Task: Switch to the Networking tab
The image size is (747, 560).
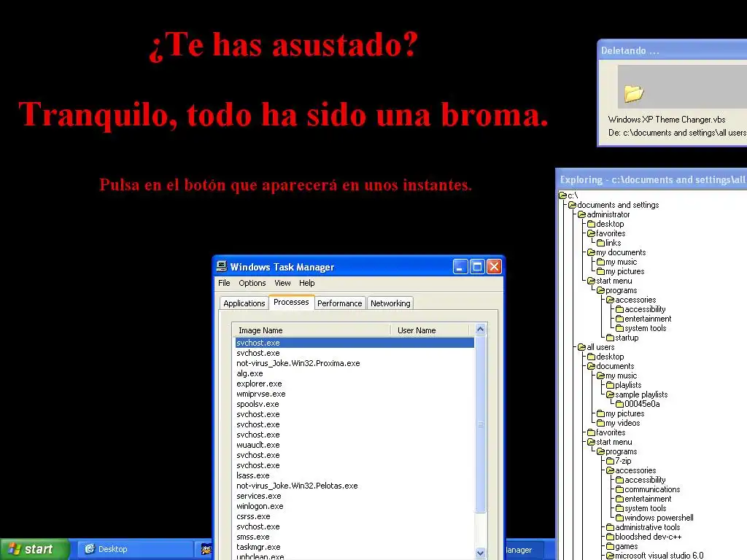Action: (390, 303)
